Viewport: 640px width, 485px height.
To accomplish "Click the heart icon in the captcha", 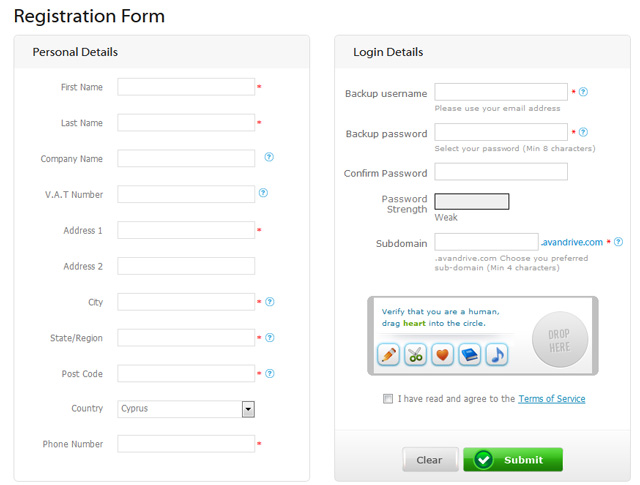I will [x=442, y=354].
